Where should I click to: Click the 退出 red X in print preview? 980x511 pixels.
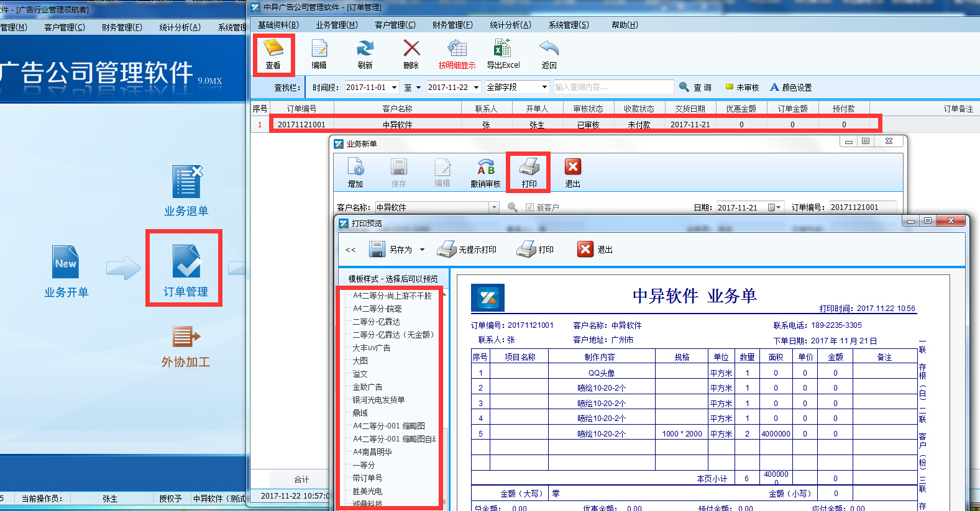[x=585, y=250]
